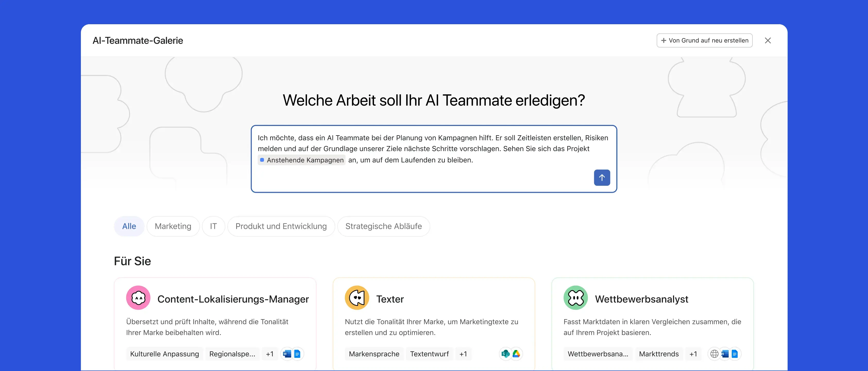Click the globe icon on Wettbewerbsanalyst card

[714, 354]
